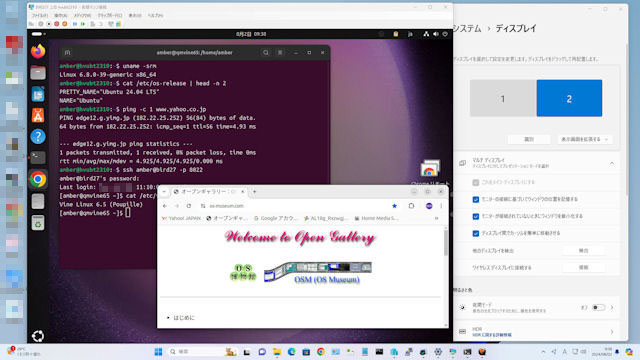Show hidden icons in Windows tray
This screenshot has width=640, height=360.
tap(543, 351)
